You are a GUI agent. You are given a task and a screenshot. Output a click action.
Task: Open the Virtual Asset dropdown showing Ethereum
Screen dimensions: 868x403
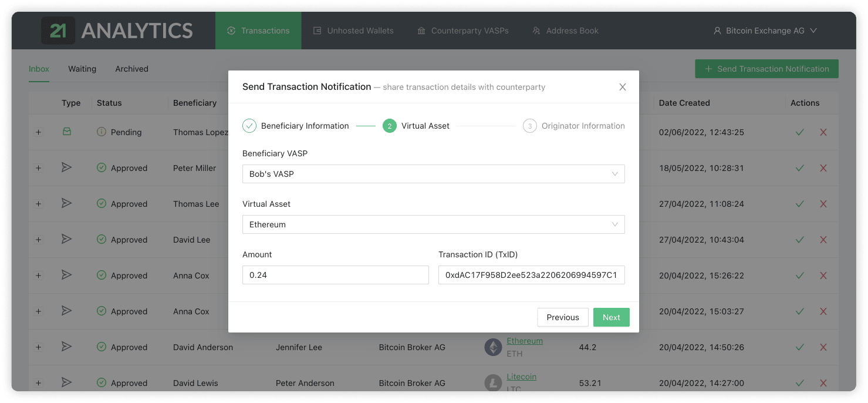[x=434, y=224]
